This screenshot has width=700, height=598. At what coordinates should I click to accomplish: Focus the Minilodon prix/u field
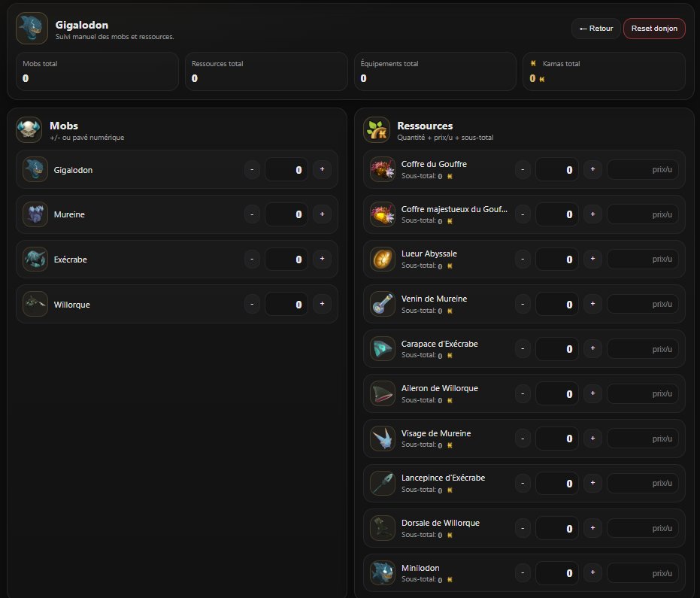(643, 573)
